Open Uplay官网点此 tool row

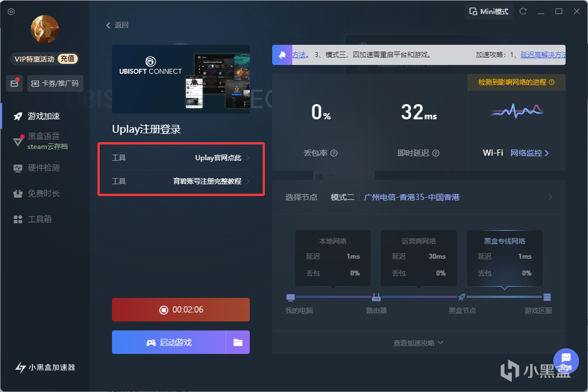[181, 158]
